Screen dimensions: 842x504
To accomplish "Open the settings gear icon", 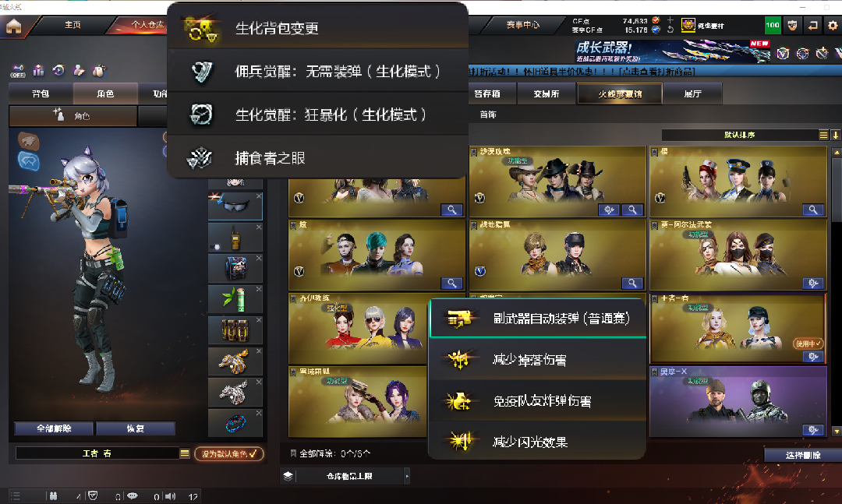I will (x=833, y=25).
